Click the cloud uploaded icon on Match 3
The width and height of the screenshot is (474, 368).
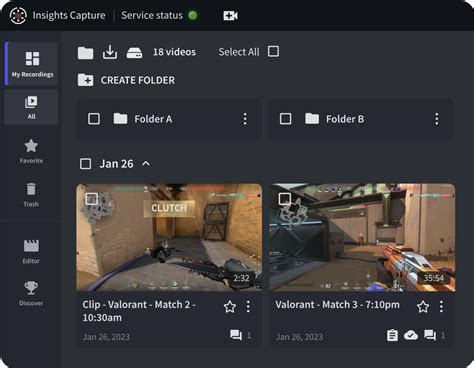[411, 335]
